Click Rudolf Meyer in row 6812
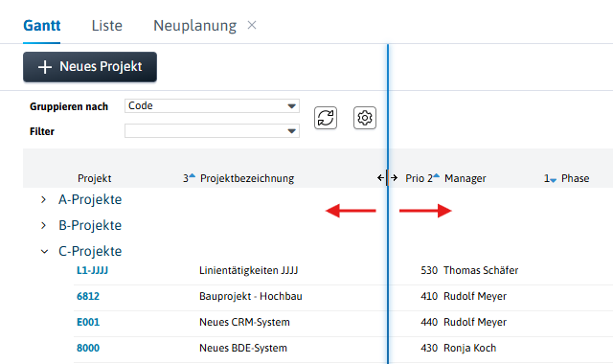This screenshot has height=364, width=613. (x=475, y=296)
